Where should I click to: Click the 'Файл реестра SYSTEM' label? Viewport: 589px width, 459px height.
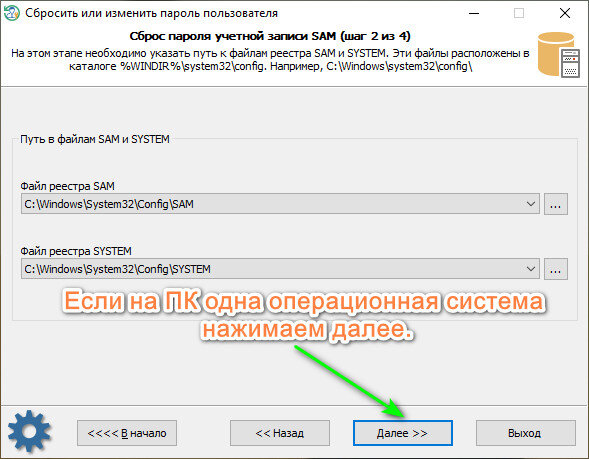[76, 251]
